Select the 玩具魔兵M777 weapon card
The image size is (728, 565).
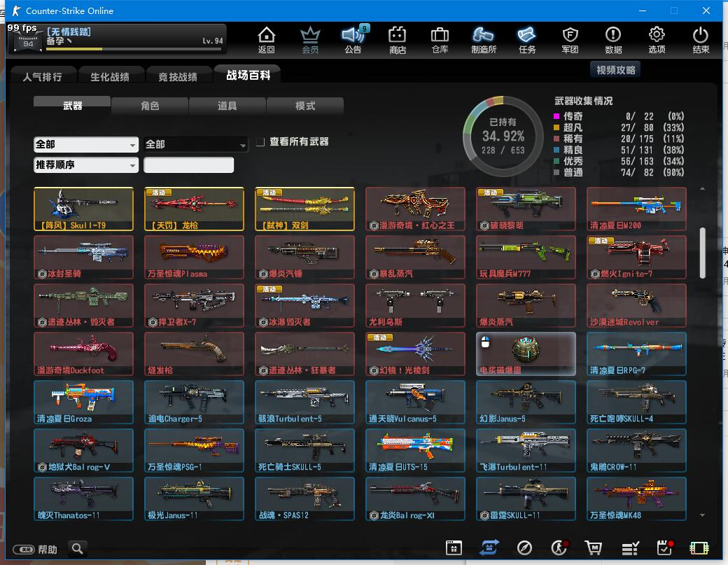tap(526, 257)
